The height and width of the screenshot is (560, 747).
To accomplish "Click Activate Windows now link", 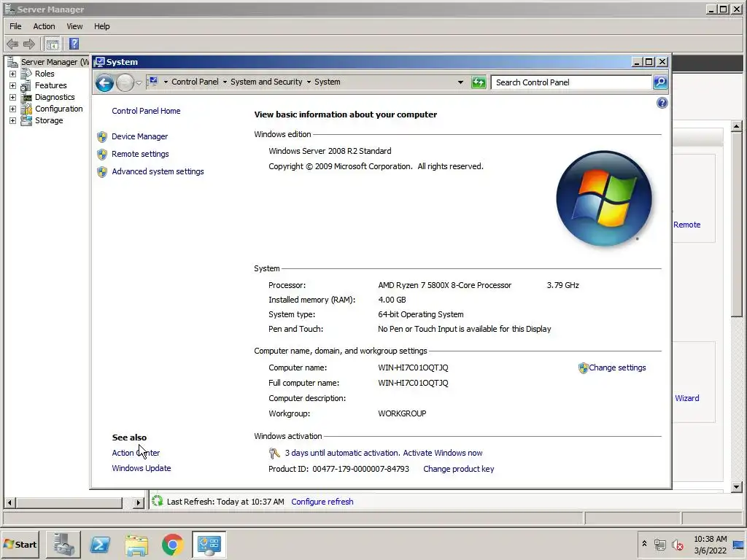I will tap(443, 453).
